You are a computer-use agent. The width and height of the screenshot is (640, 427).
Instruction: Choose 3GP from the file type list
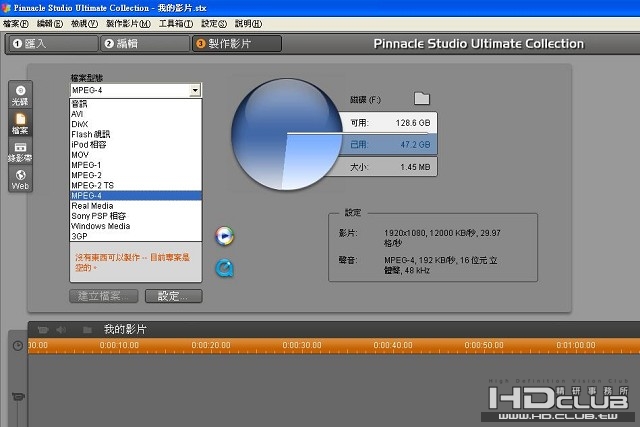[x=136, y=236]
